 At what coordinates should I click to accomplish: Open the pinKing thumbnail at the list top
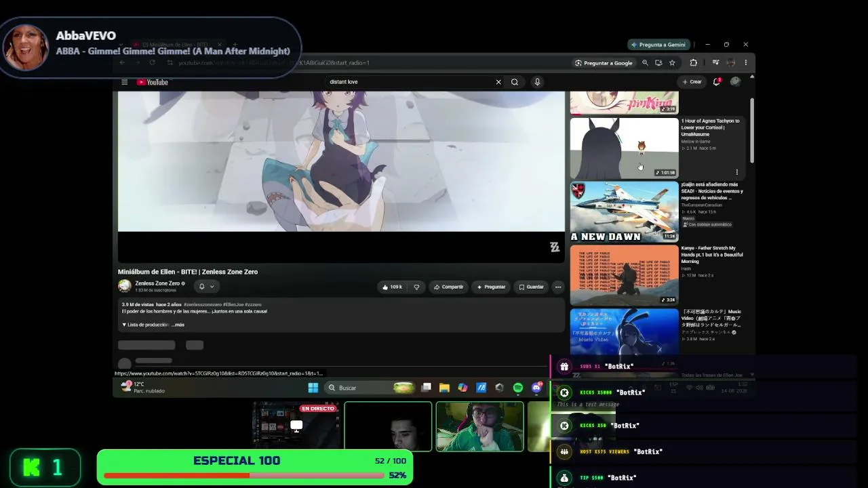(624, 102)
